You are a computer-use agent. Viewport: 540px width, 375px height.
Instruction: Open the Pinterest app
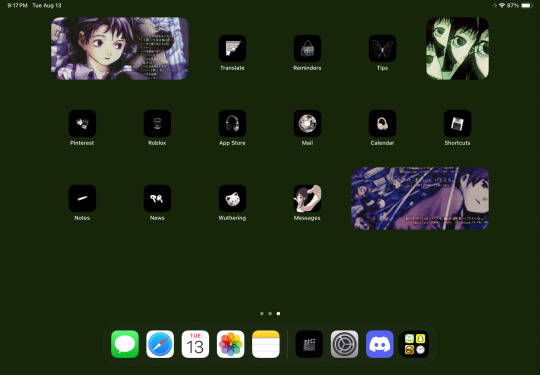coord(82,124)
